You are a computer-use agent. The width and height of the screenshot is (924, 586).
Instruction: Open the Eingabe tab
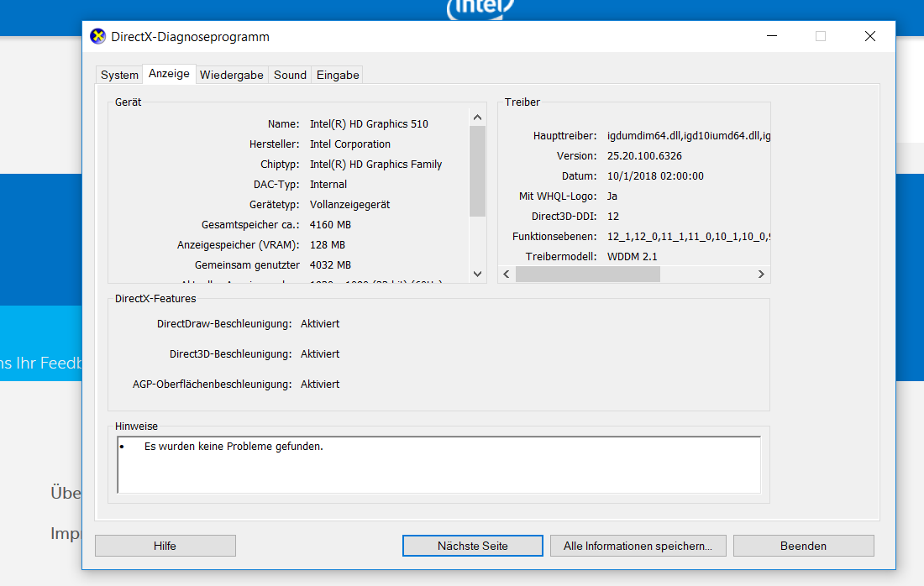338,75
